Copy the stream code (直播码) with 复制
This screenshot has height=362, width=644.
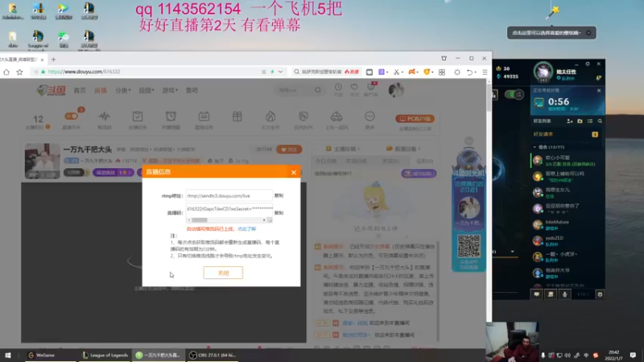point(279,213)
